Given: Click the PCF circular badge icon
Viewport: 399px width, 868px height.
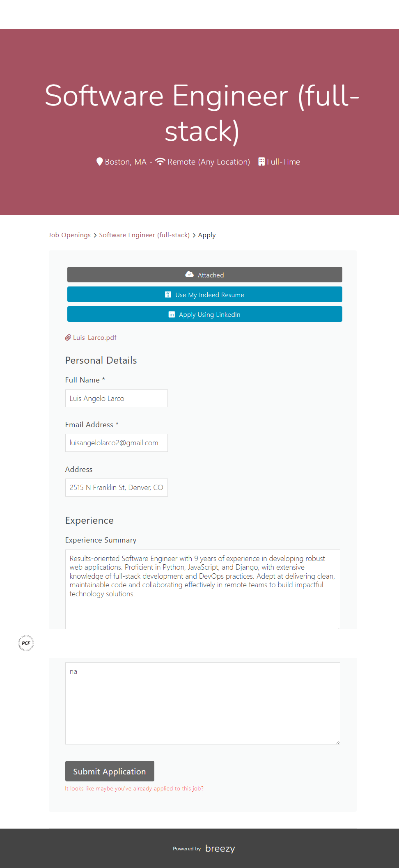Looking at the screenshot, I should coord(26,643).
